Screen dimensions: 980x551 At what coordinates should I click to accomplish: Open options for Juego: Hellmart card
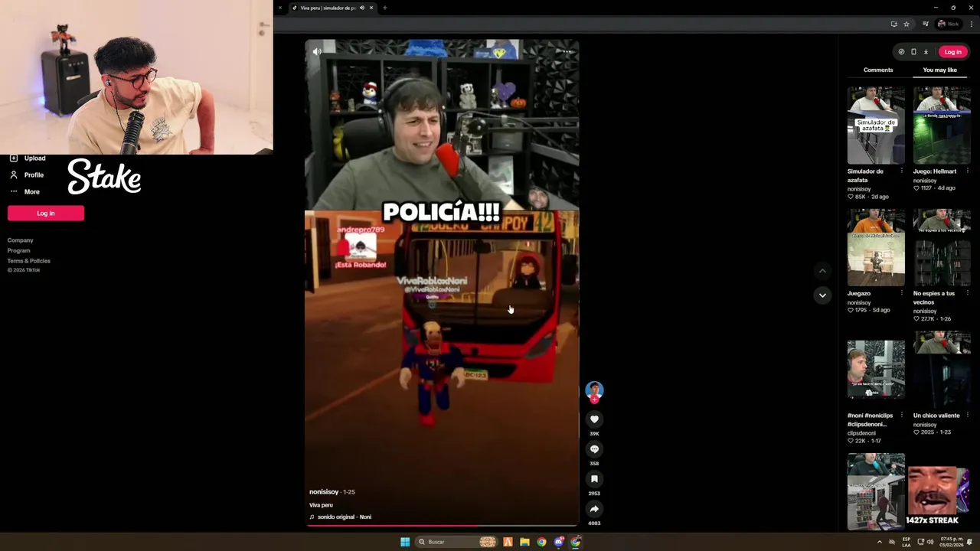967,171
